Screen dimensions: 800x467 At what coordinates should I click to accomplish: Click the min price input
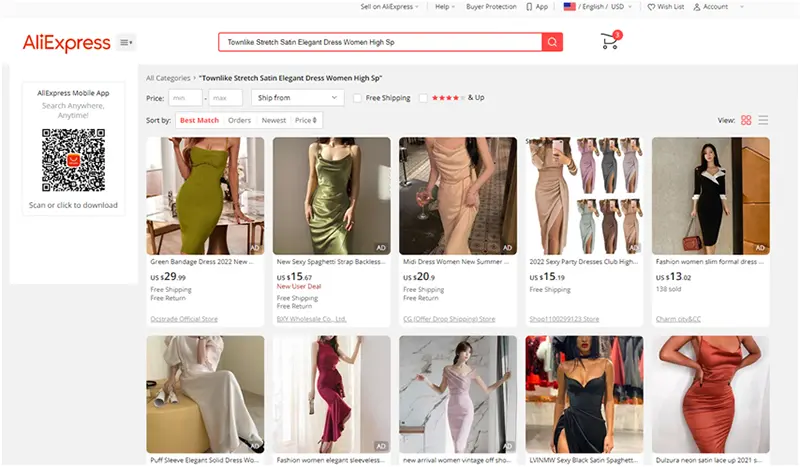pyautogui.click(x=185, y=97)
